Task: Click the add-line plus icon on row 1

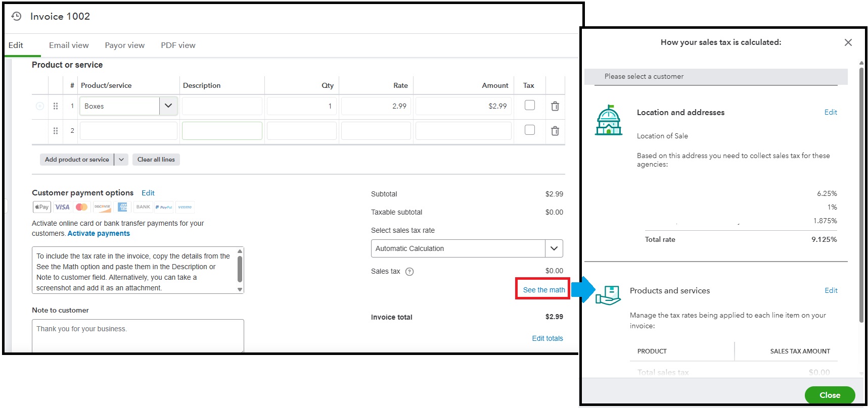Action: (x=40, y=106)
